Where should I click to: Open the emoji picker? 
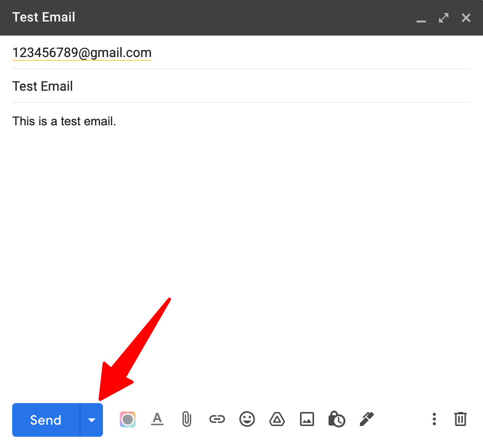tap(247, 419)
